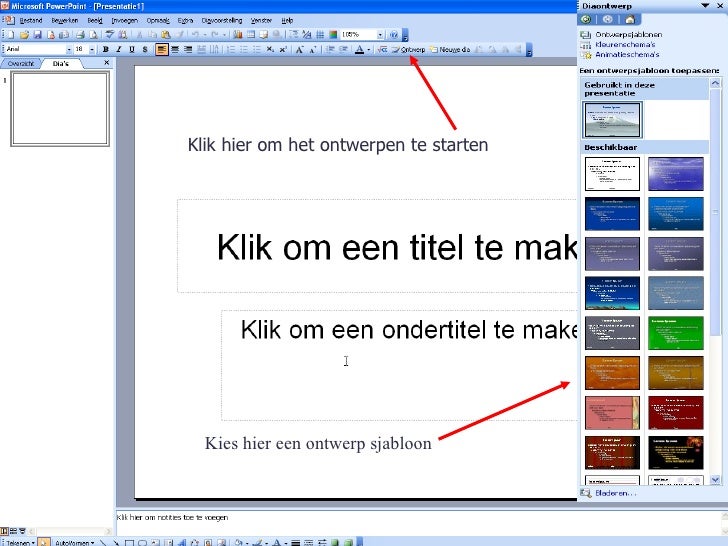The width and height of the screenshot is (728, 546).
Task: Click the Nieuwe dia button
Action: coord(450,49)
